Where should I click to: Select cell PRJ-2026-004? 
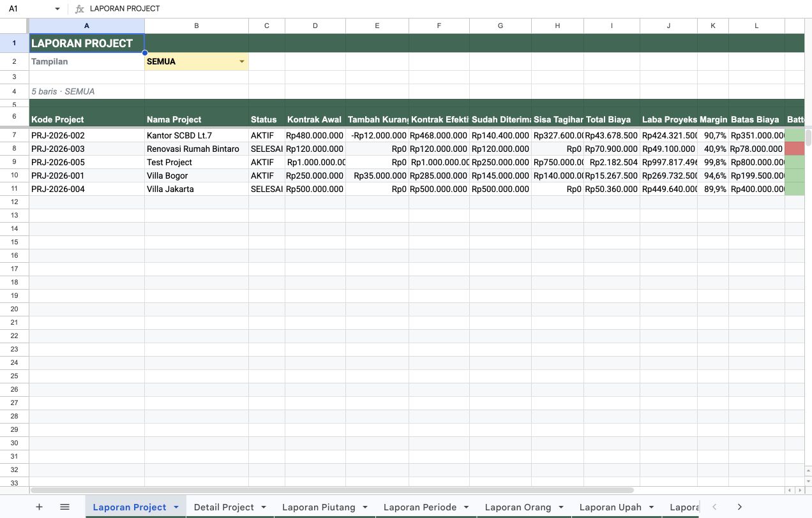(87, 189)
